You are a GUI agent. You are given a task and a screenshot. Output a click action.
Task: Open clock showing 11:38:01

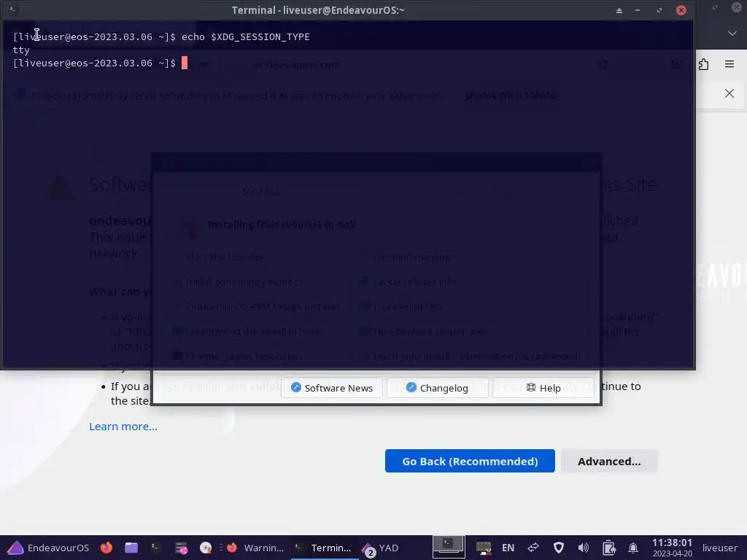click(x=672, y=547)
